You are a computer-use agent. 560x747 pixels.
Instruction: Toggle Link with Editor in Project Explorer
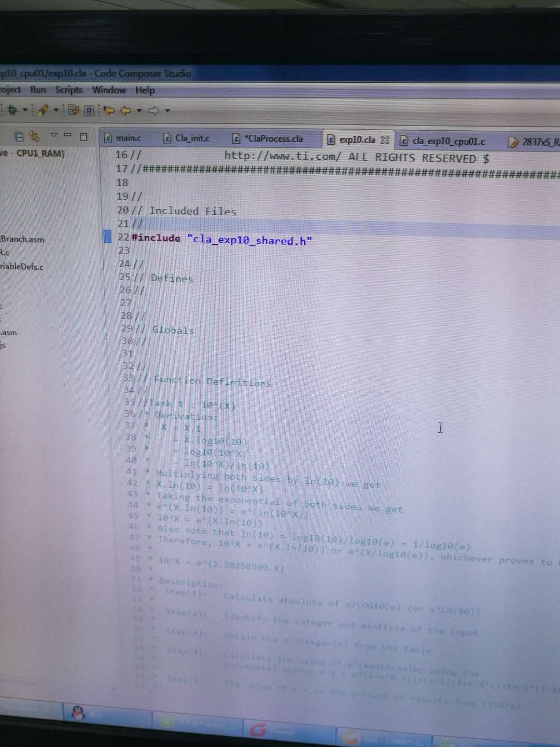35,136
